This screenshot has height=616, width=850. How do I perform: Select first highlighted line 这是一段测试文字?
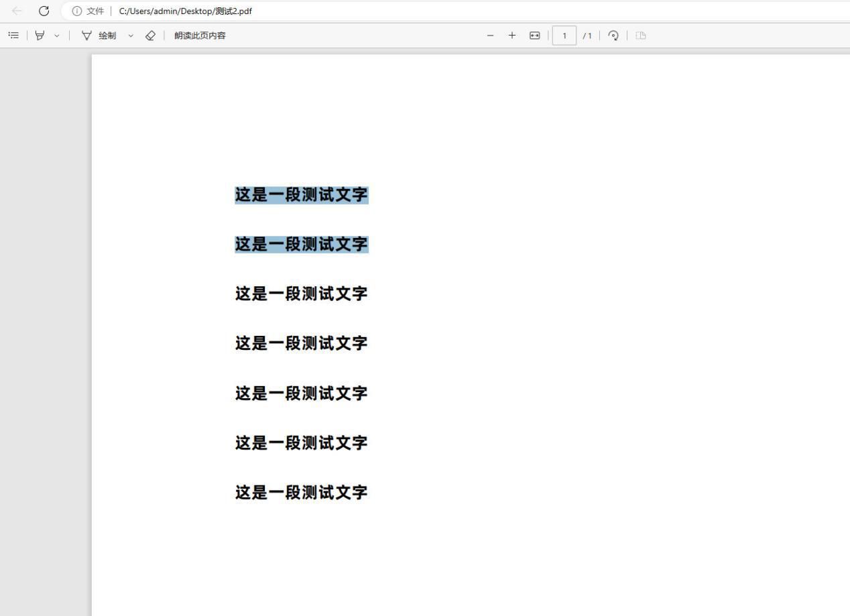(x=302, y=195)
